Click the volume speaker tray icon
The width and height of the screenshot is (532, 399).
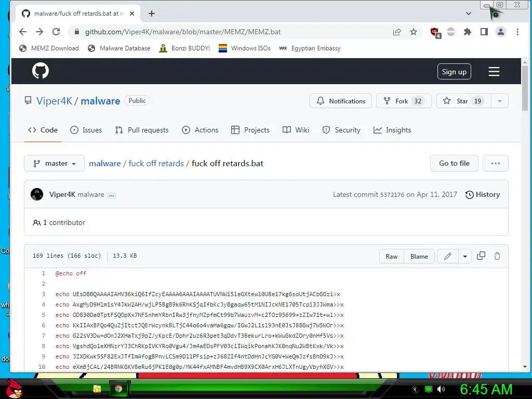(441, 389)
